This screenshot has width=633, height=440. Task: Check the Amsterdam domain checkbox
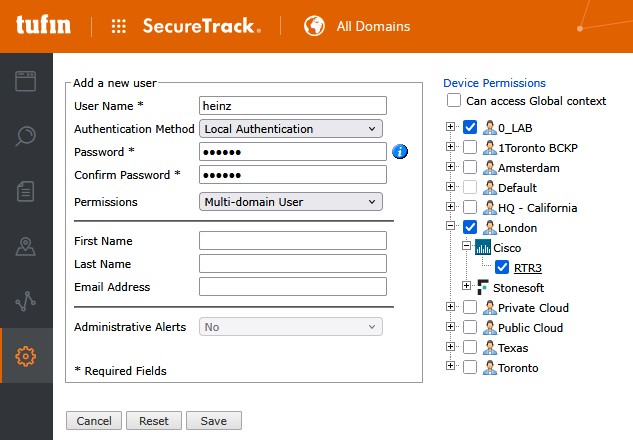470,167
